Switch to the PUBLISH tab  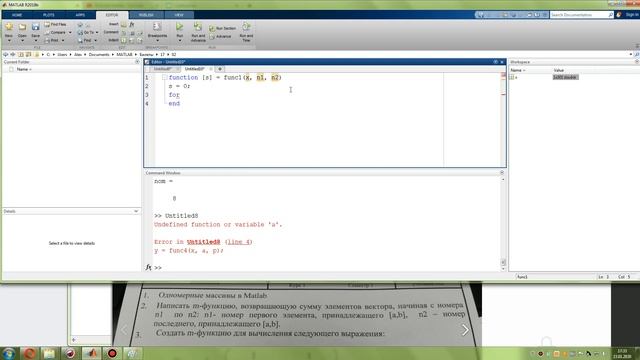click(146, 15)
